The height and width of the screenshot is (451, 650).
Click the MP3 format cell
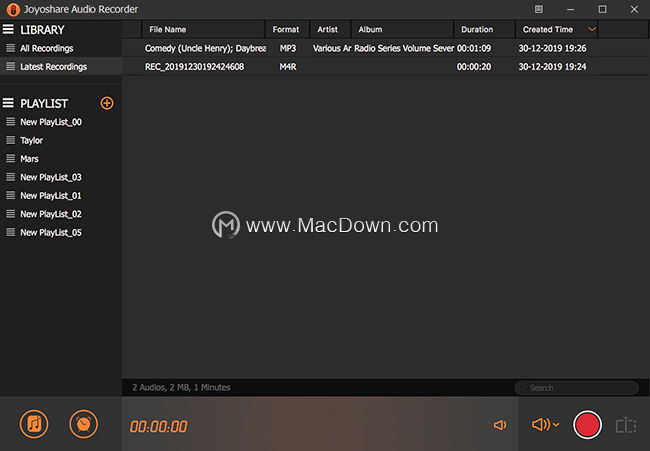click(288, 48)
